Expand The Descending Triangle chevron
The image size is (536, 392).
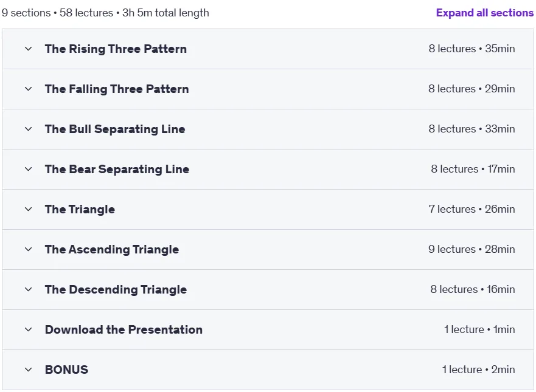[29, 289]
